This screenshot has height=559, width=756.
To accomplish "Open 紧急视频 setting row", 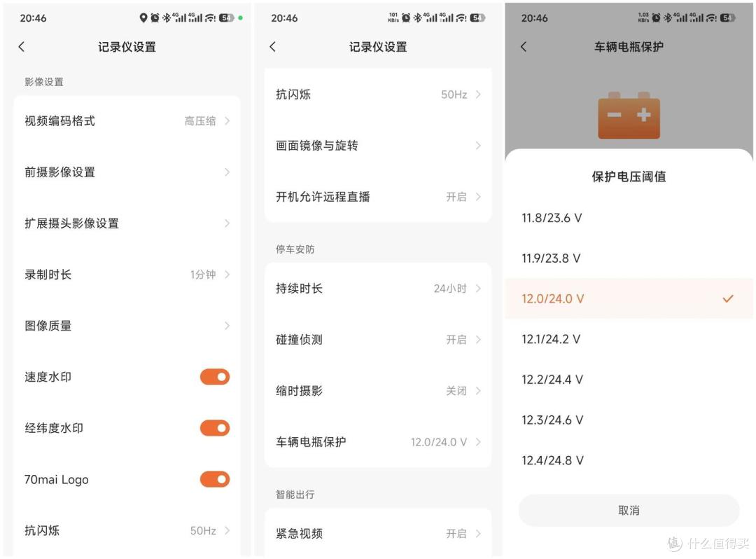I will click(x=378, y=534).
